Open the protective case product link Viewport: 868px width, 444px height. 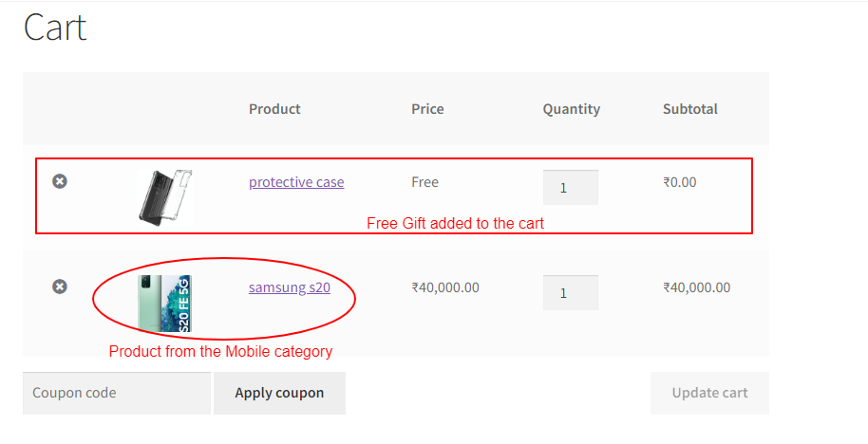click(296, 182)
